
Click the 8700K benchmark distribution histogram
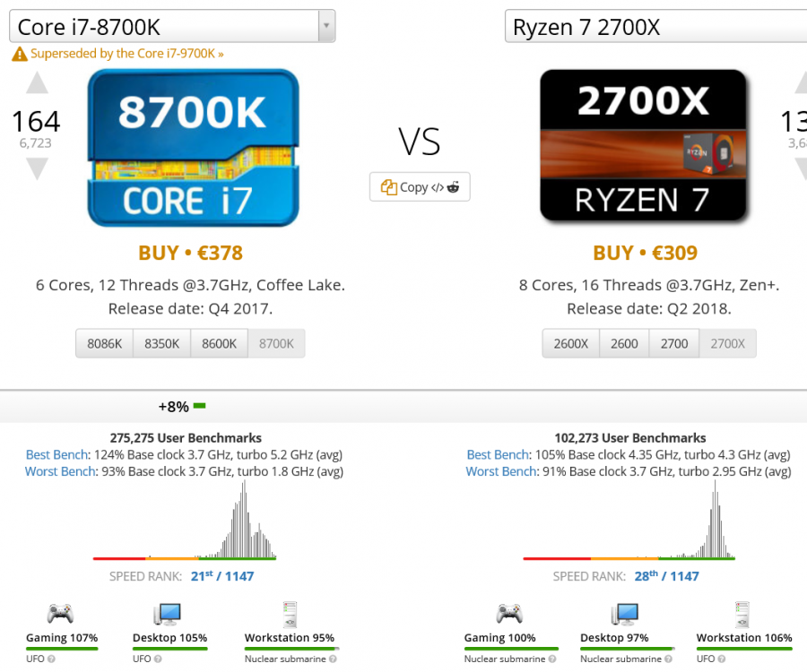(185, 520)
